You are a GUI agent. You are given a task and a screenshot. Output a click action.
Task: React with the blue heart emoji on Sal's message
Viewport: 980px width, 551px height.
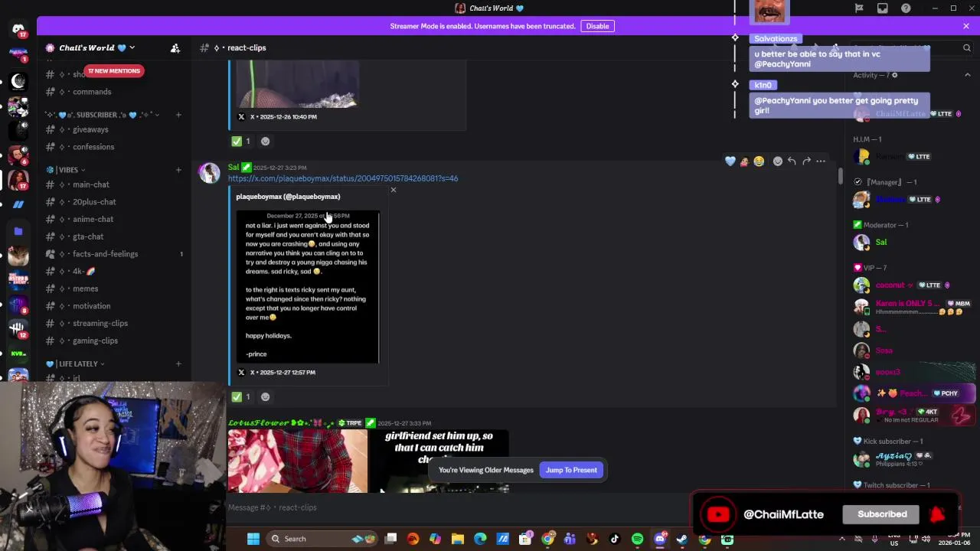(x=730, y=161)
